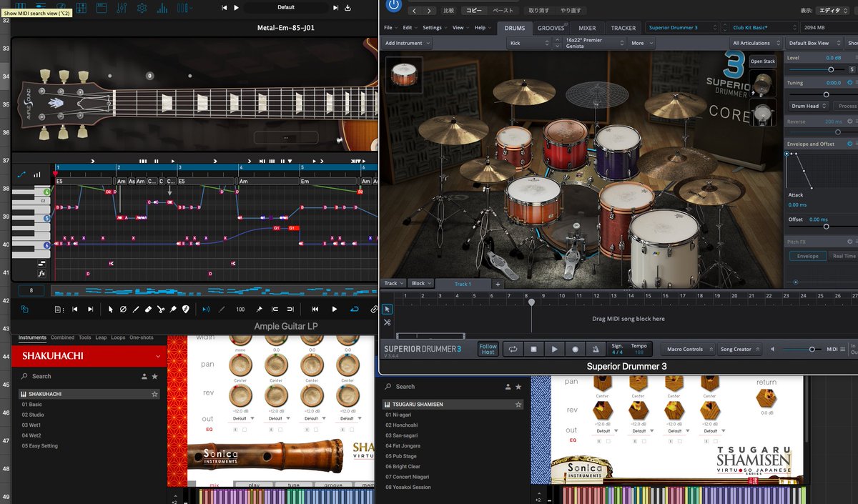Select the 02 Studio shakuhachi preset
The height and width of the screenshot is (504, 858).
[x=33, y=415]
